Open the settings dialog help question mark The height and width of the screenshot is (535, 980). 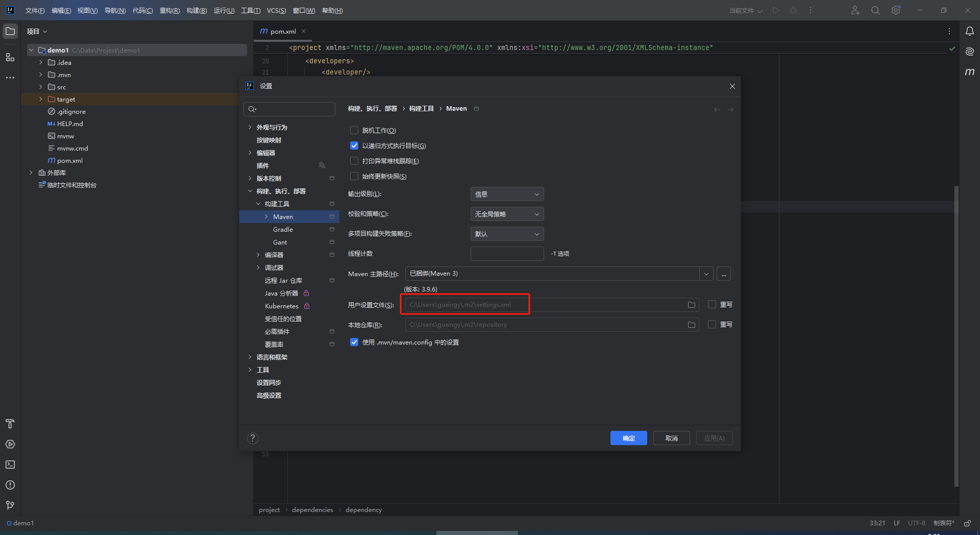[253, 438]
